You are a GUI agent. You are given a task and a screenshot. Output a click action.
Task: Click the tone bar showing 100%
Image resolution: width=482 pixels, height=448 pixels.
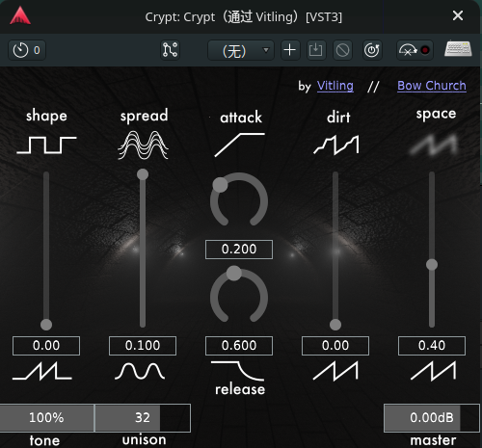click(x=47, y=418)
